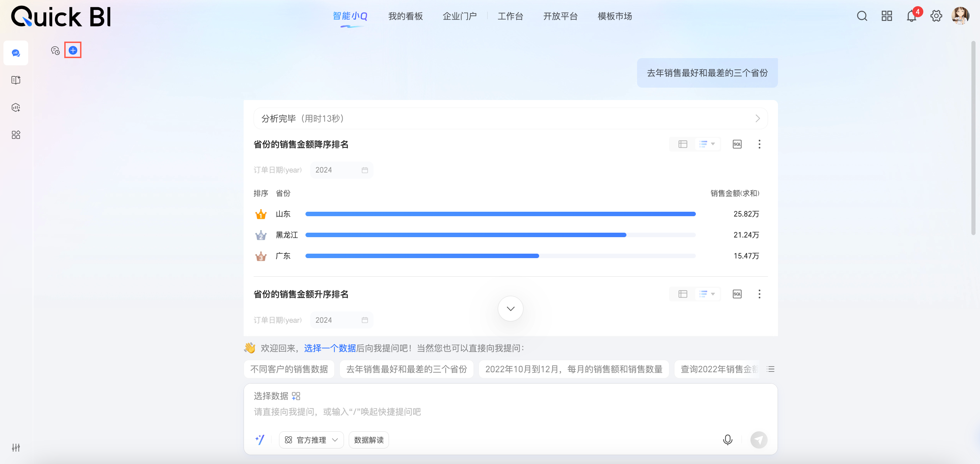Click the microphone voice input icon
The width and height of the screenshot is (980, 464).
[x=727, y=440]
